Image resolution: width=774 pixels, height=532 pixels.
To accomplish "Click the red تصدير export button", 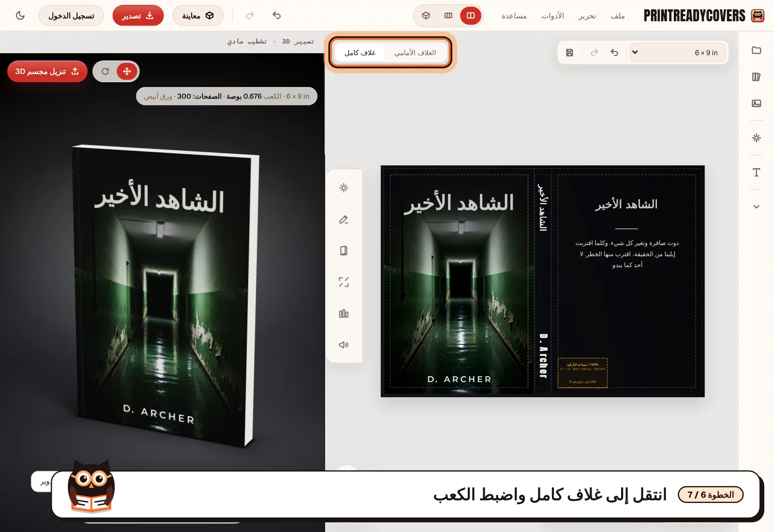I will [x=138, y=15].
